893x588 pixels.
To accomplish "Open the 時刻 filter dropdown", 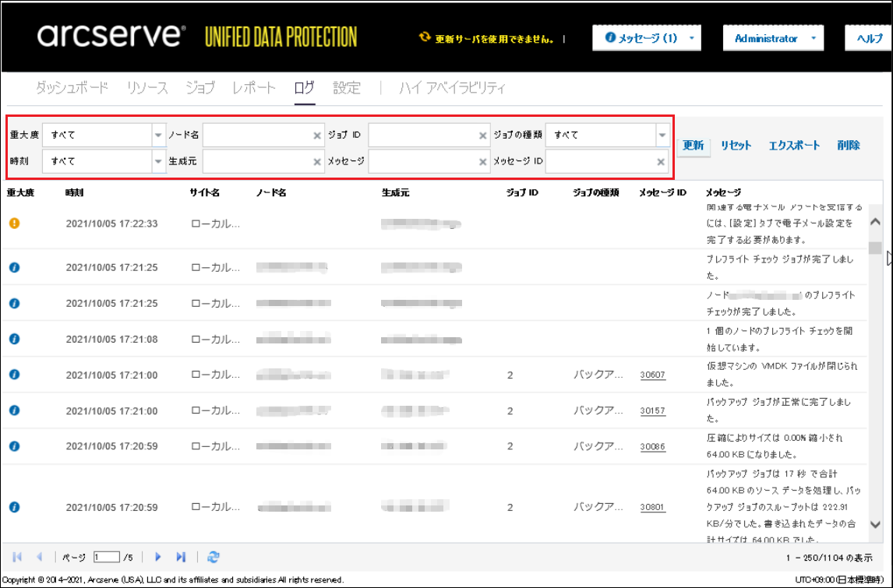I will tap(158, 162).
